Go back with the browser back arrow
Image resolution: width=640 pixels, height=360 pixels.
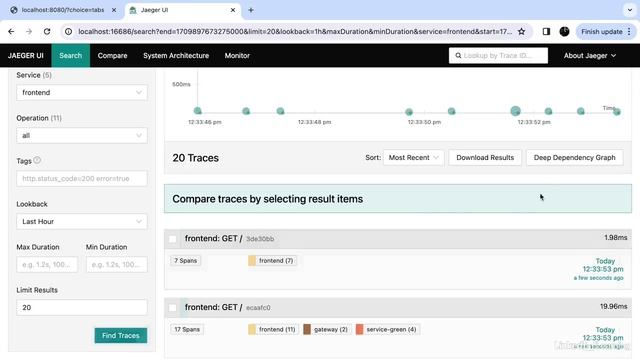click(x=11, y=31)
